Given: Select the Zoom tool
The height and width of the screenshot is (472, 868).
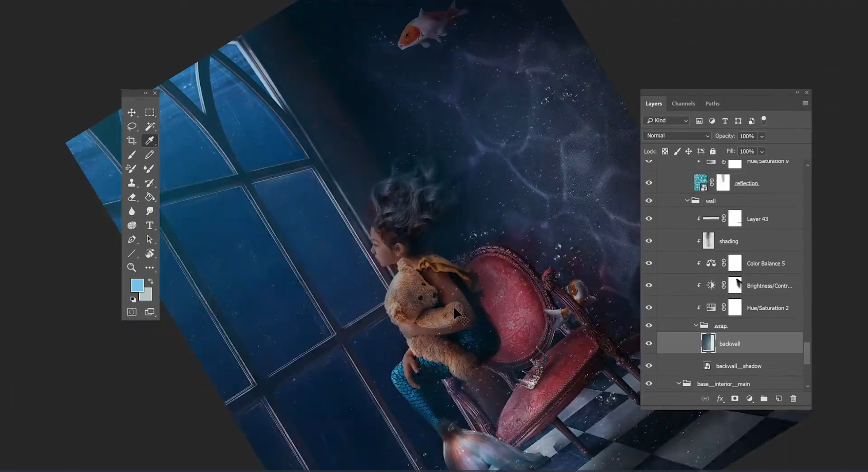Looking at the screenshot, I should pyautogui.click(x=132, y=268).
